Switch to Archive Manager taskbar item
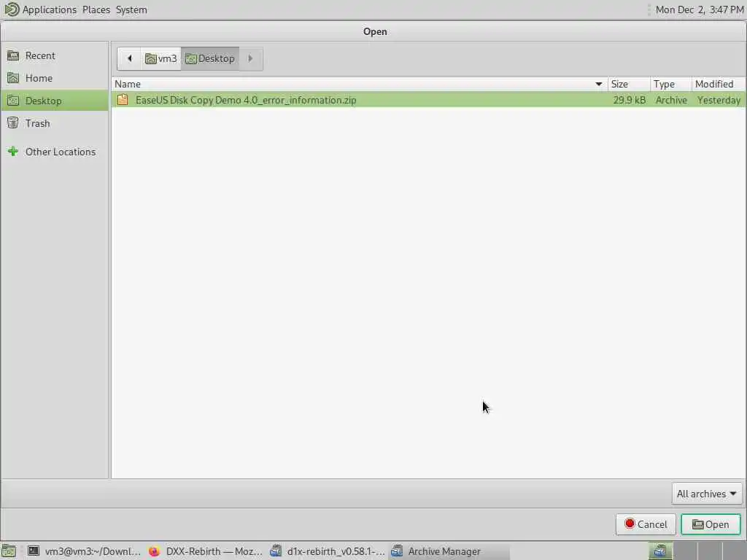Image resolution: width=747 pixels, height=560 pixels. click(449, 551)
